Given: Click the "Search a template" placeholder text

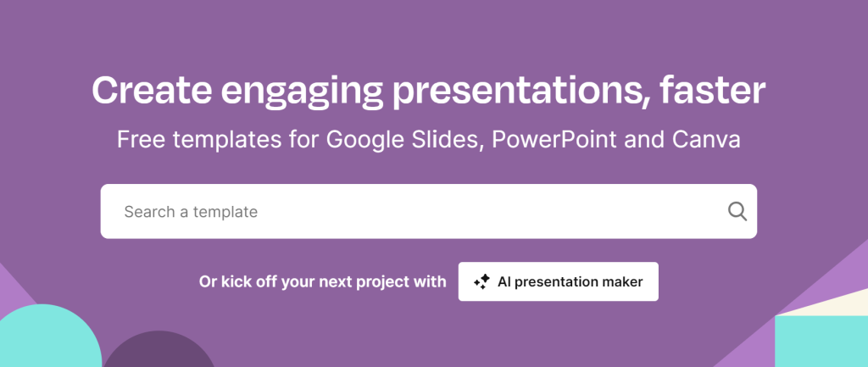Looking at the screenshot, I should pos(191,211).
